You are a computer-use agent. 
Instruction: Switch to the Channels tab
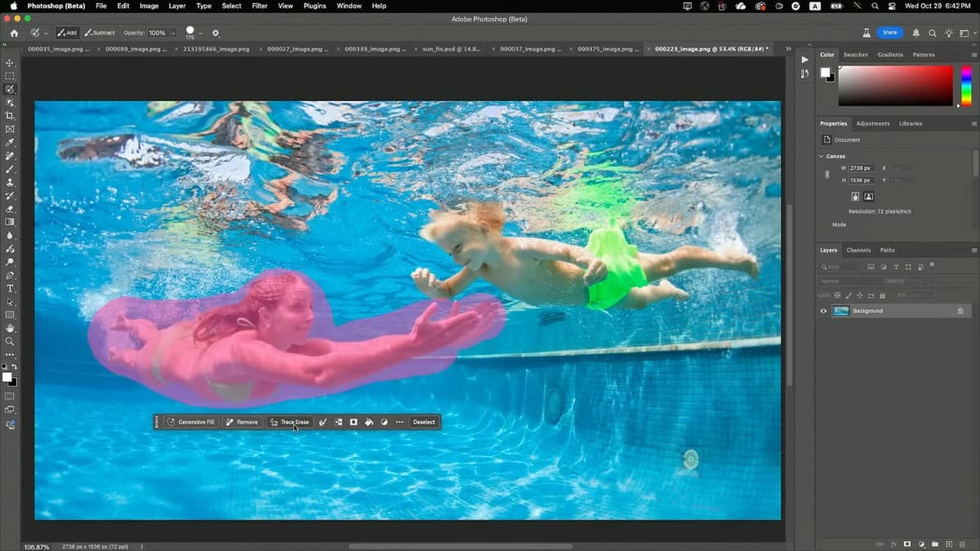[858, 250]
